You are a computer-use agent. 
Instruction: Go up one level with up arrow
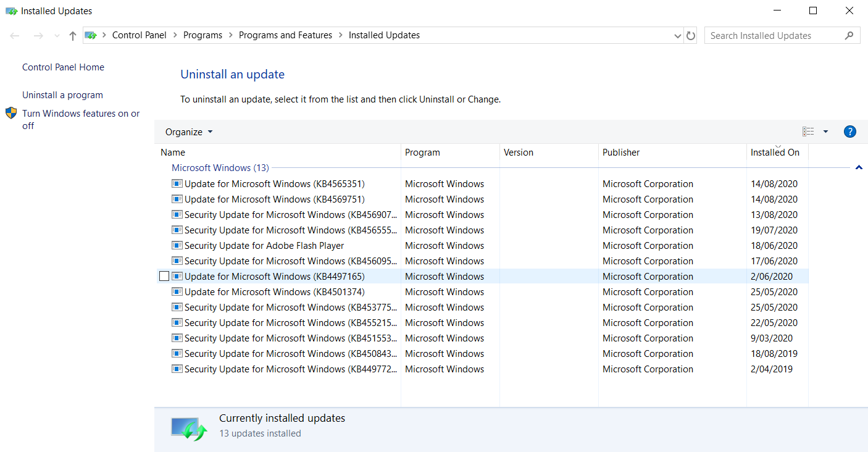73,36
